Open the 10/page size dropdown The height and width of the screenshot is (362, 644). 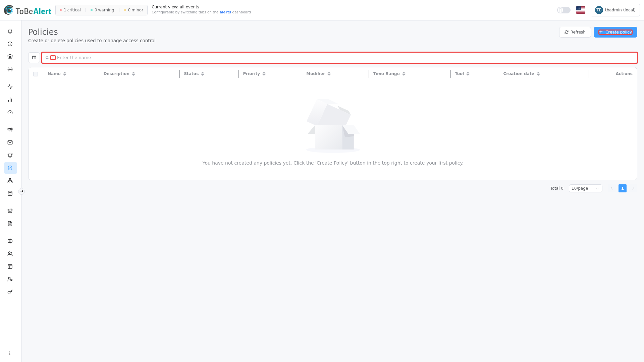(585, 188)
